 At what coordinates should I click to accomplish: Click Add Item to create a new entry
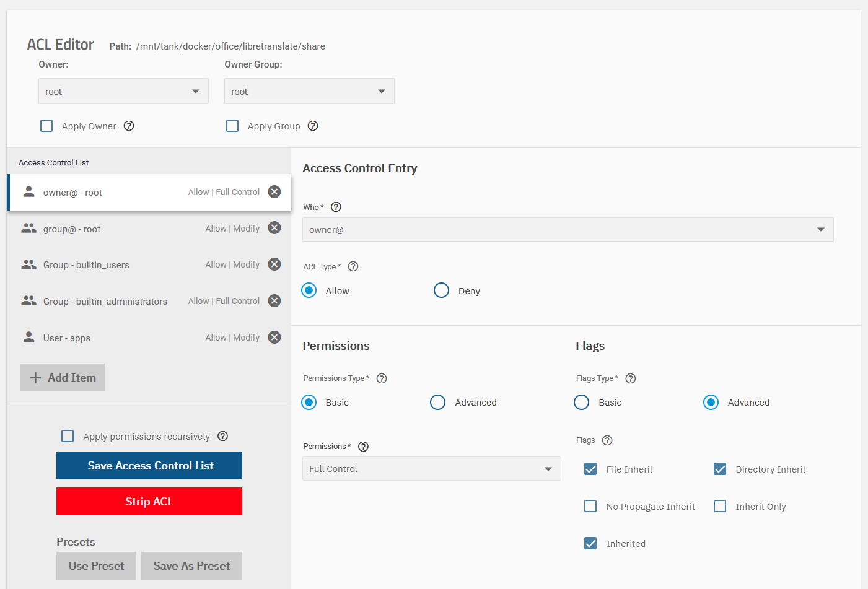click(62, 377)
